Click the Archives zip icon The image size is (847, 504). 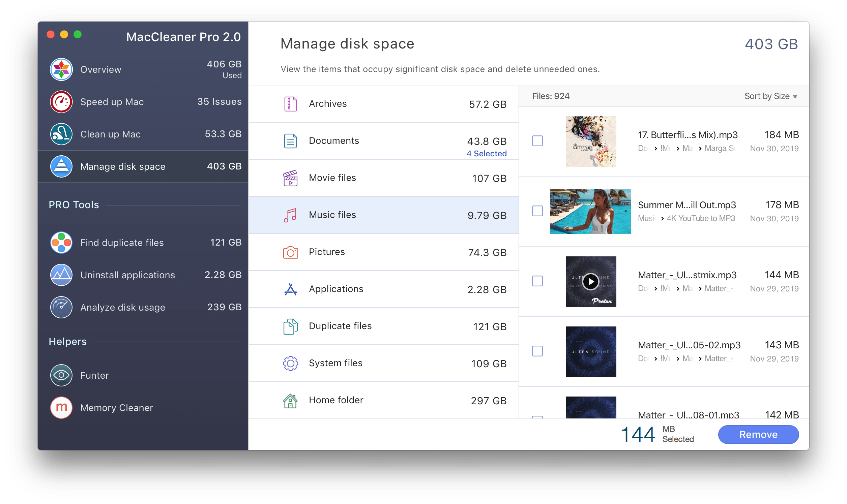click(x=290, y=104)
